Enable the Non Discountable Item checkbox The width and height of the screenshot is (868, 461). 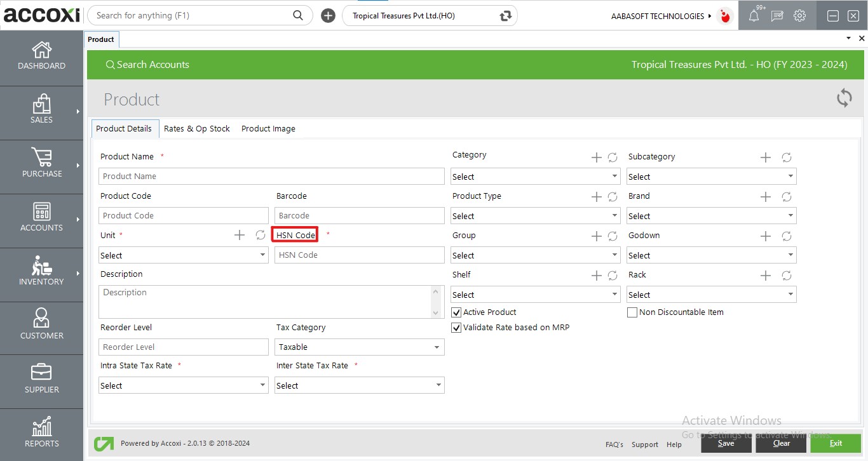click(632, 312)
